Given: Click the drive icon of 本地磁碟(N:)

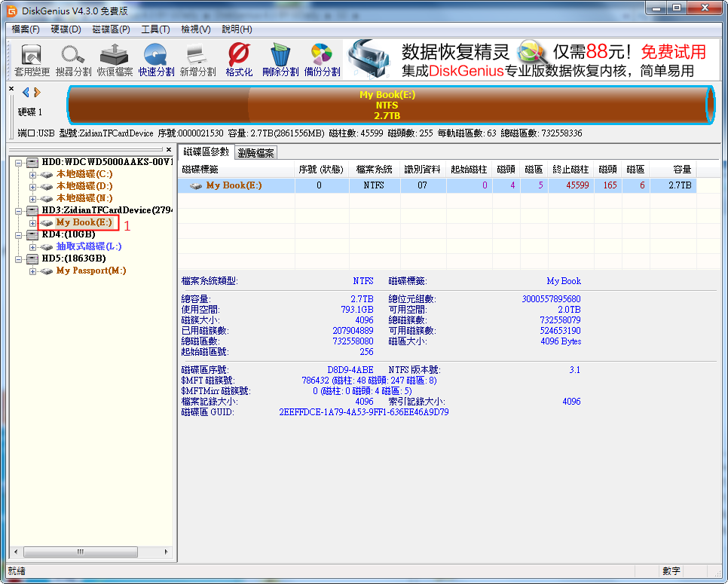Looking at the screenshot, I should click(47, 199).
